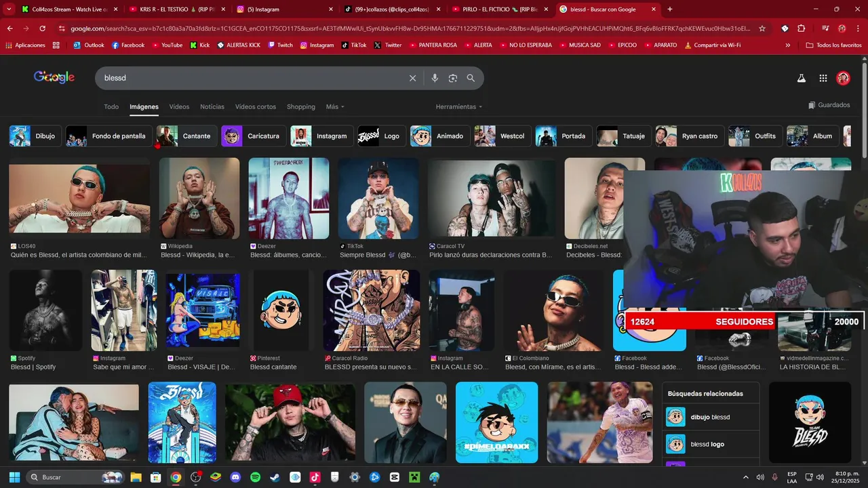Open File Explorer from the taskbar

click(x=136, y=477)
